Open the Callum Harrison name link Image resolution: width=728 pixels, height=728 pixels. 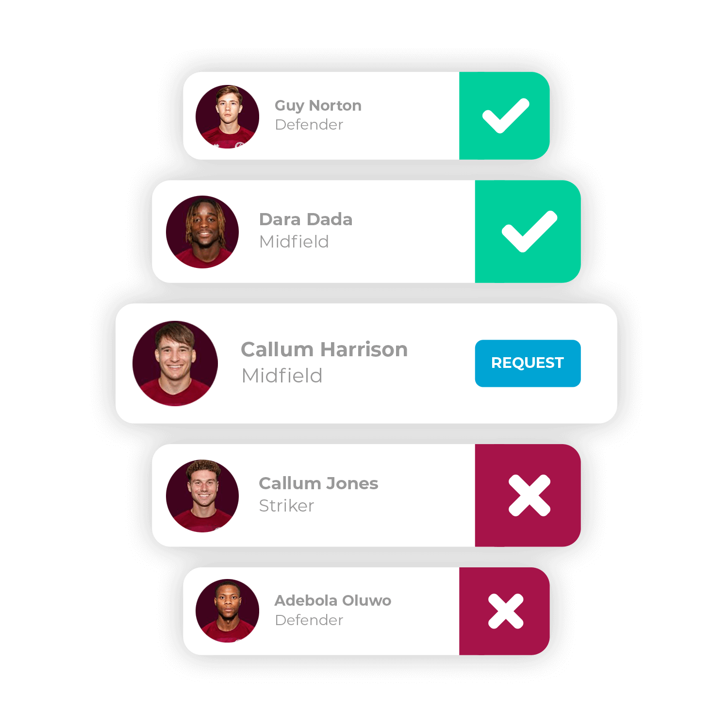[324, 349]
